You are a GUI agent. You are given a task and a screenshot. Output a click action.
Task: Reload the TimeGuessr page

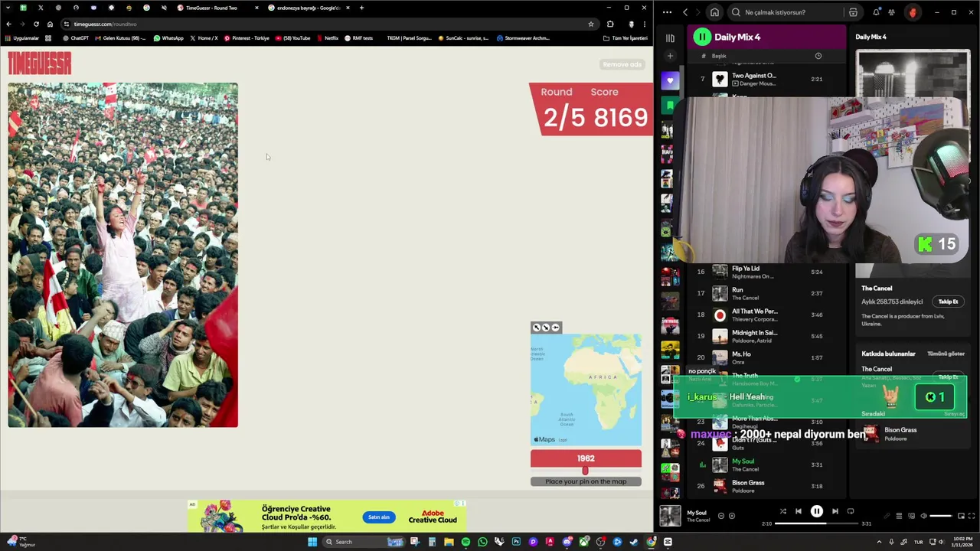[x=36, y=24]
